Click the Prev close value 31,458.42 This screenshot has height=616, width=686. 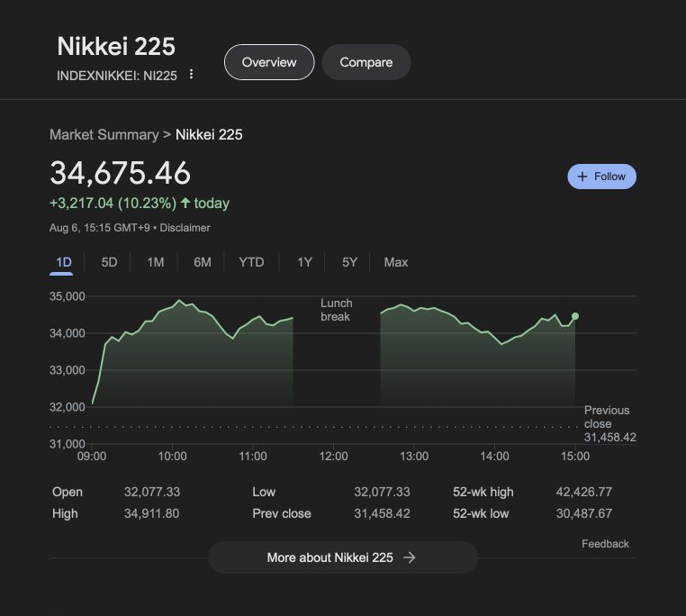pyautogui.click(x=382, y=513)
